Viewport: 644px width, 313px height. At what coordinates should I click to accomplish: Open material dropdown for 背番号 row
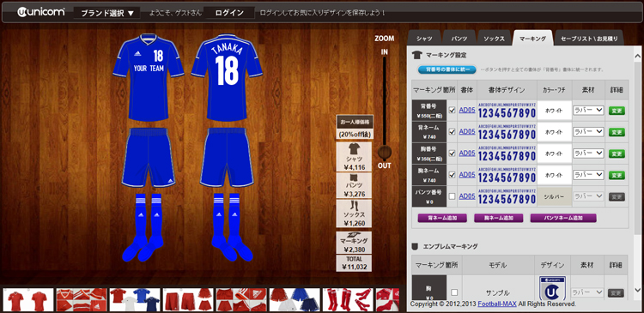pyautogui.click(x=588, y=110)
